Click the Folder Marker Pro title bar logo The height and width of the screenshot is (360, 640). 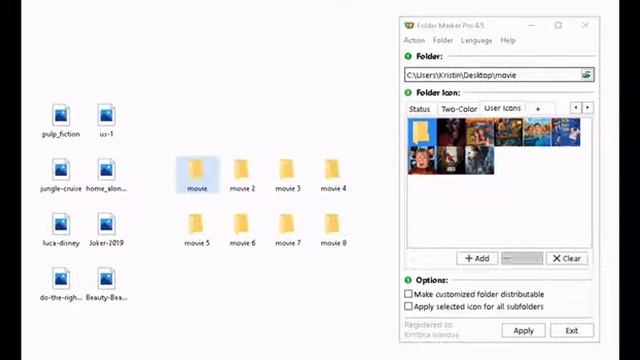point(409,25)
